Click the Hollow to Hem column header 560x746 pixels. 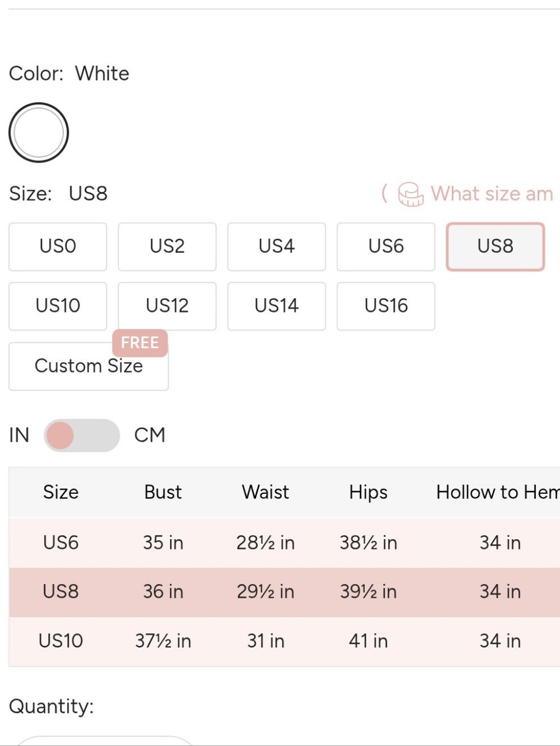[x=498, y=492]
